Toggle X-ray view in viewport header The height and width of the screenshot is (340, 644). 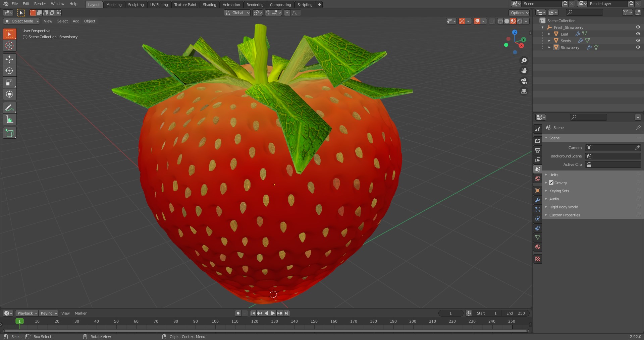492,21
